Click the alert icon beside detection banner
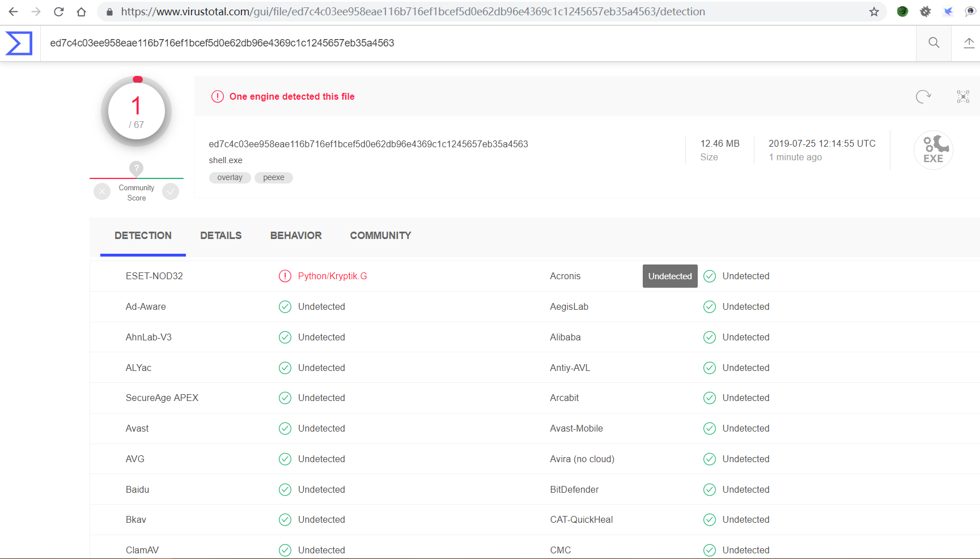This screenshot has height=559, width=980. 218,96
